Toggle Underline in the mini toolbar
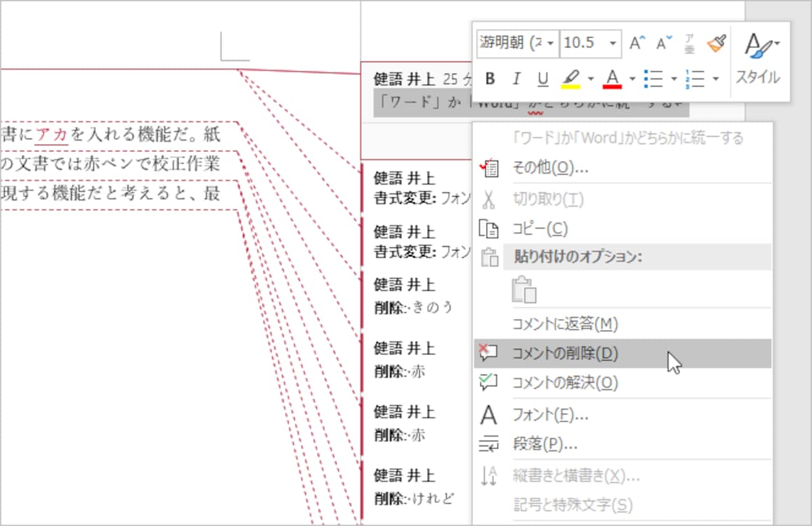The width and height of the screenshot is (812, 526). click(x=543, y=79)
